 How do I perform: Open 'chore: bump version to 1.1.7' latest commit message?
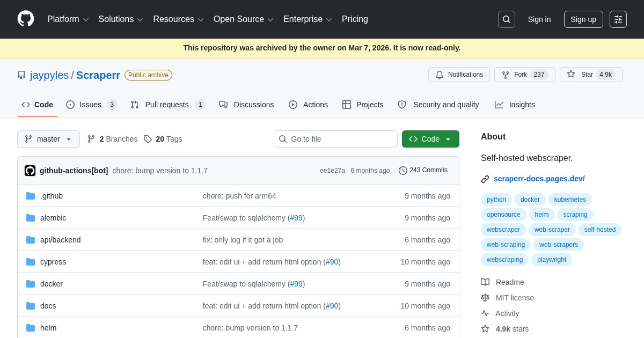pos(160,171)
